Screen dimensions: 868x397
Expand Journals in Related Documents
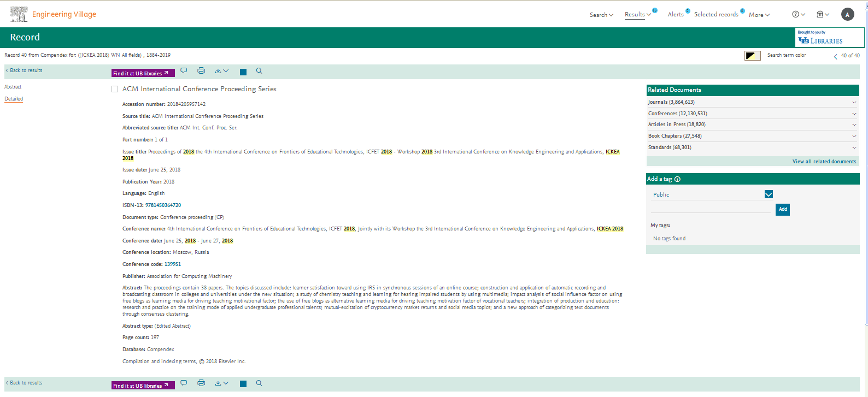[854, 102]
